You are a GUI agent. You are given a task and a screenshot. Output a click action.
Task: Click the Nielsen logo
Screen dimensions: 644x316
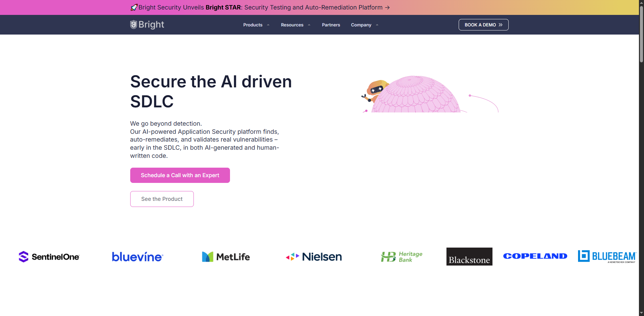(314, 257)
